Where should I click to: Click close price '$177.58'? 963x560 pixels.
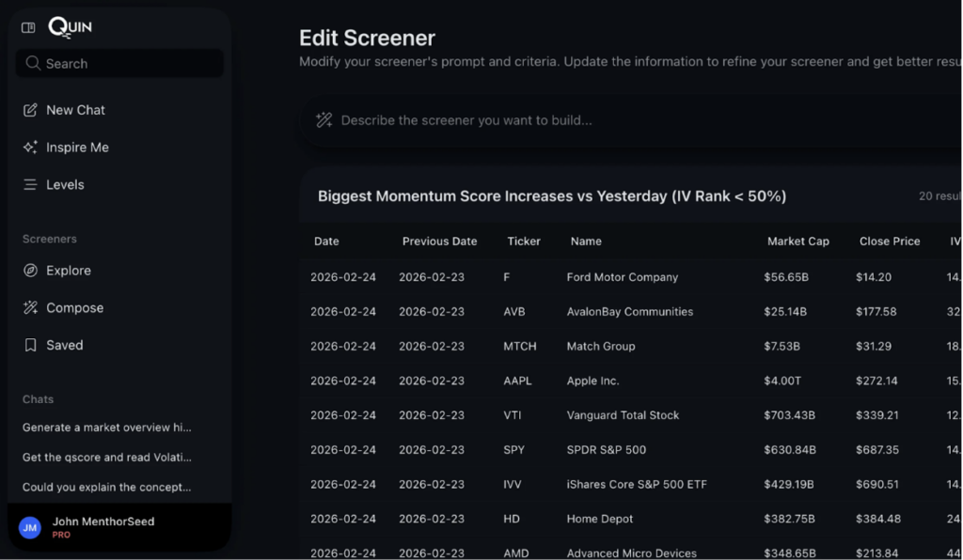point(876,312)
